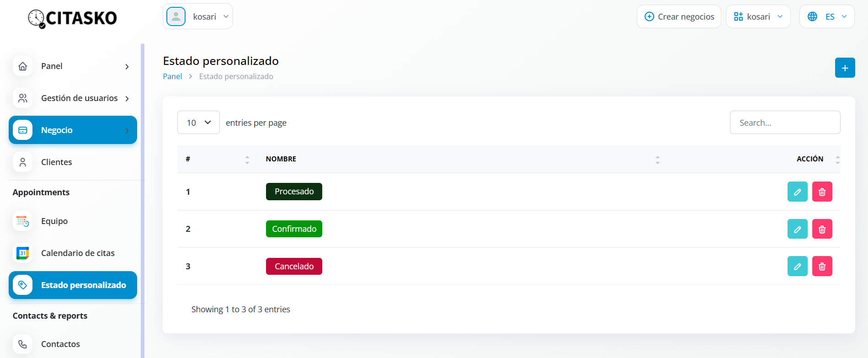This screenshot has width=868, height=358.
Task: Click trash icon for Confirmado row
Action: point(822,229)
